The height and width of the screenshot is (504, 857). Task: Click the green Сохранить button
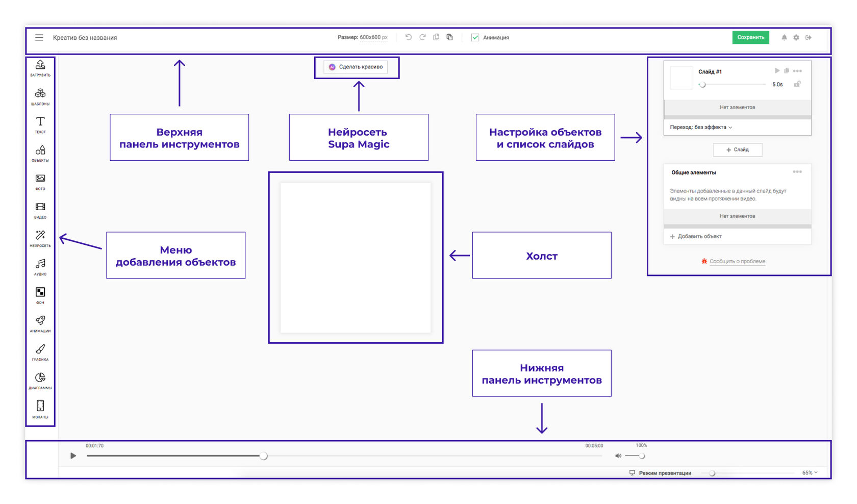pos(751,37)
